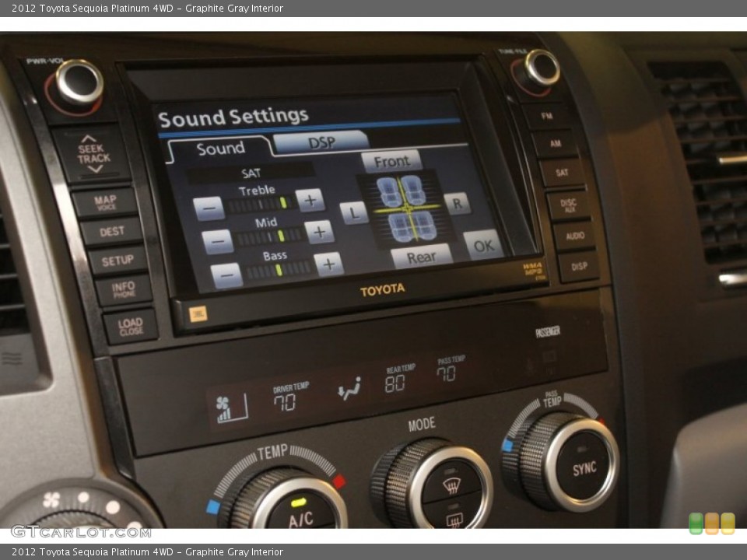Open the DEST destination menu
Image resolution: width=747 pixels, height=560 pixels.
coord(112,232)
